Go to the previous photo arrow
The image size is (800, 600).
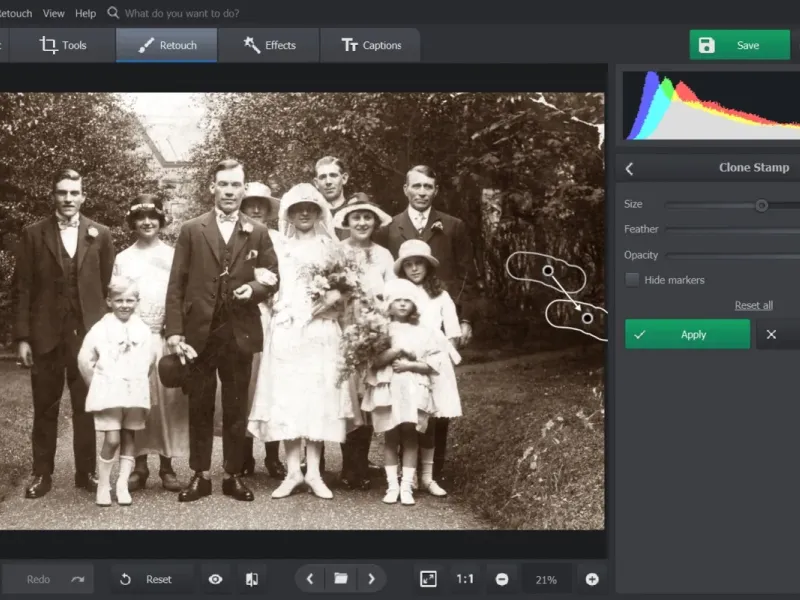click(x=310, y=579)
